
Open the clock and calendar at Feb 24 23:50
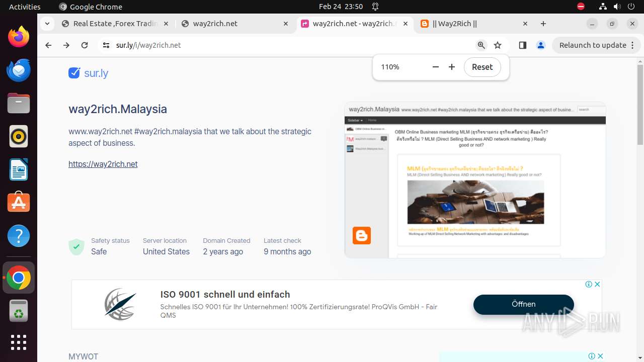point(341,7)
